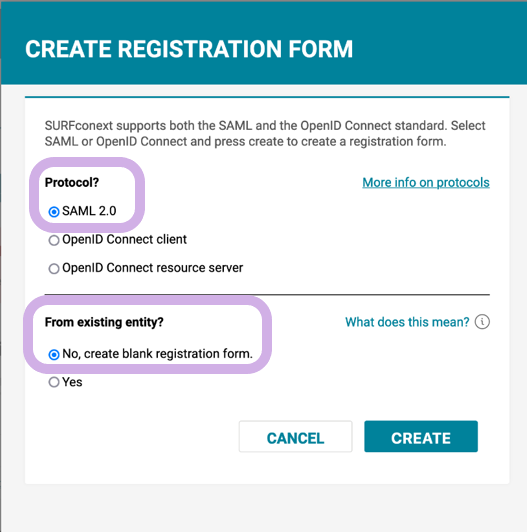Select the OpenID Connect client radio button
Viewport: 527px width, 532px height.
pos(54,240)
